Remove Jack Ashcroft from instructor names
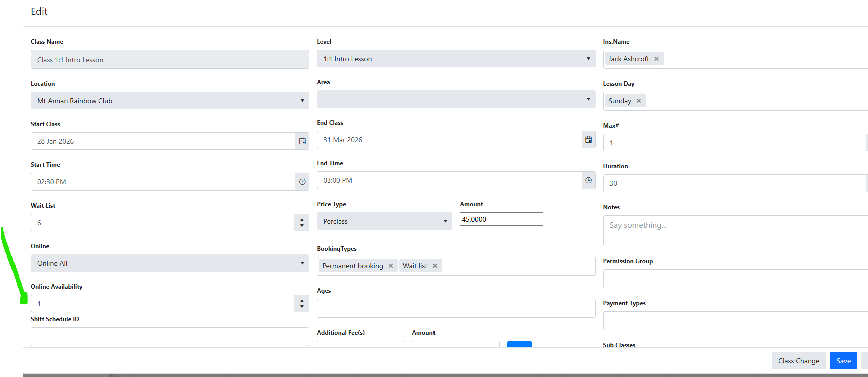Image resolution: width=868 pixels, height=377 pixels. pos(656,59)
